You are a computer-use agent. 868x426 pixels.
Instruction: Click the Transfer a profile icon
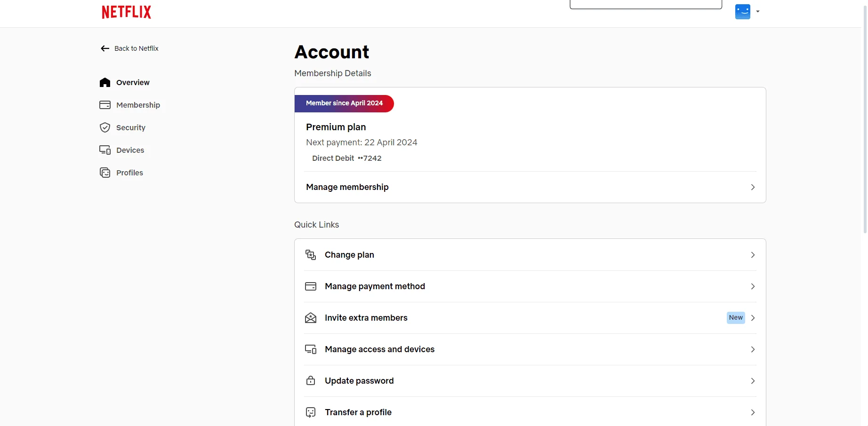point(311,412)
